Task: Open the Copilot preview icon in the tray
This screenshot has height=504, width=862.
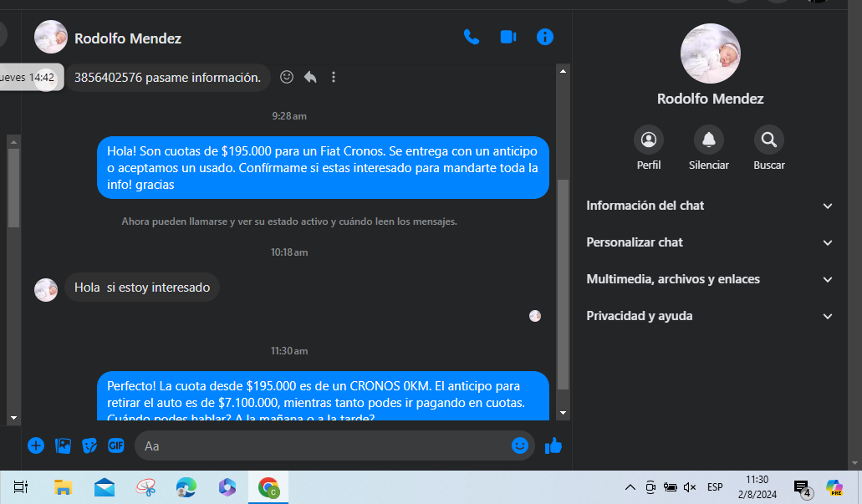Action: pos(834,487)
